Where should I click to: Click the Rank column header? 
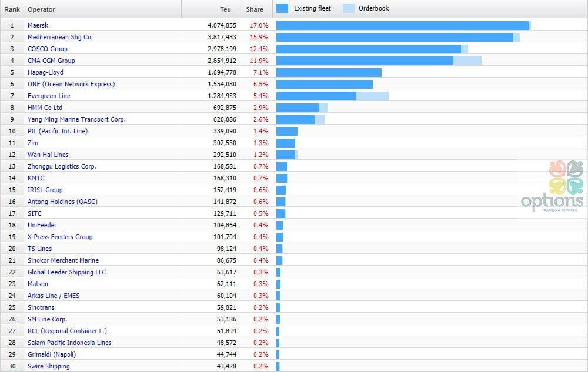tap(12, 9)
